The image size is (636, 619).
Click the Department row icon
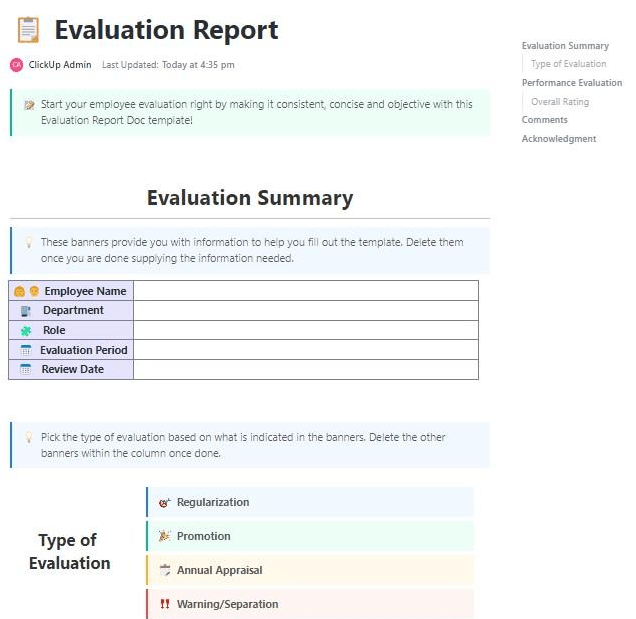[x=26, y=311]
